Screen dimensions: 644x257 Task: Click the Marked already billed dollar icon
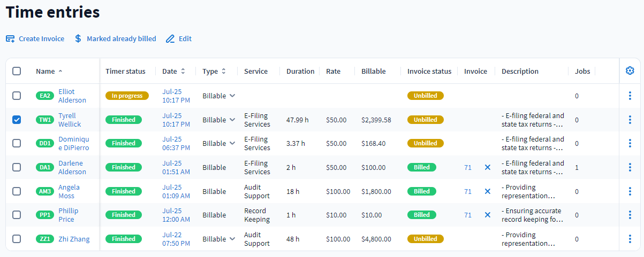78,39
